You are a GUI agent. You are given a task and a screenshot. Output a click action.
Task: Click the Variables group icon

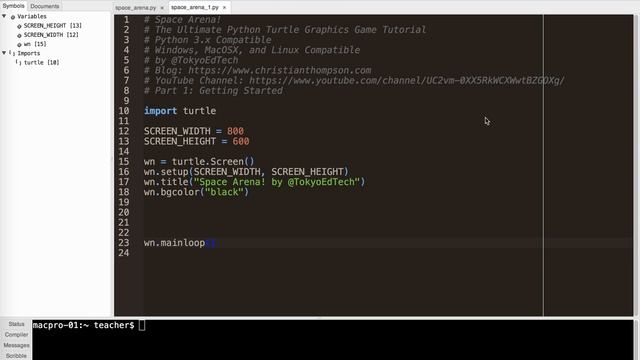[13, 17]
